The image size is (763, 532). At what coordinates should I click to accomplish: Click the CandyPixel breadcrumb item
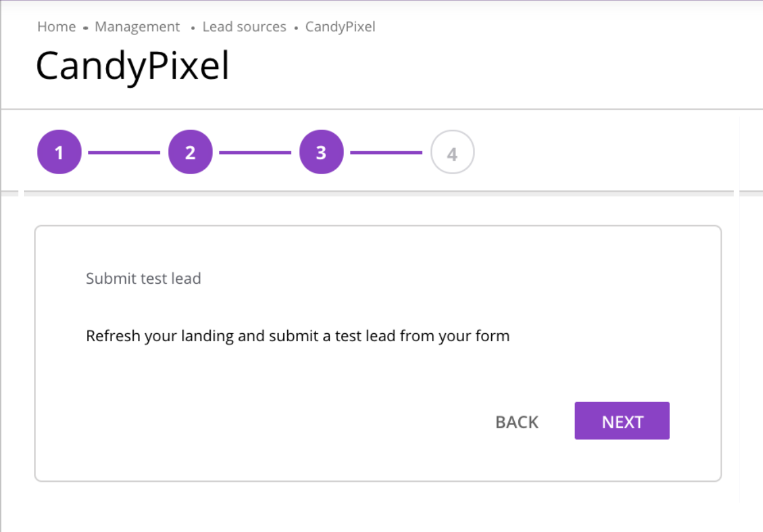pyautogui.click(x=340, y=26)
